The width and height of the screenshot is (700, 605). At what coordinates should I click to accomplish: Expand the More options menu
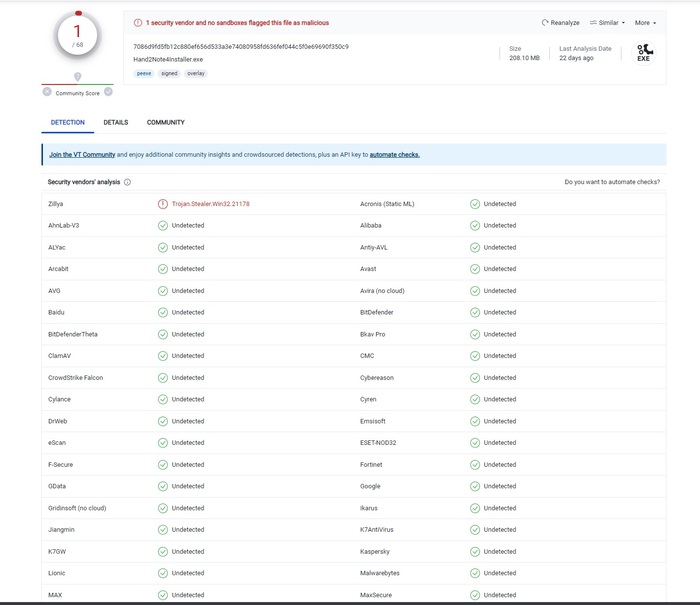point(645,23)
